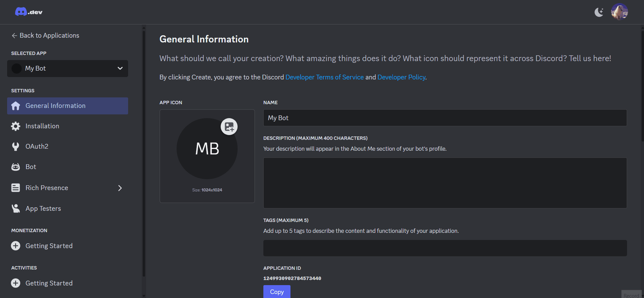Open the Developer Policy link

[401, 77]
